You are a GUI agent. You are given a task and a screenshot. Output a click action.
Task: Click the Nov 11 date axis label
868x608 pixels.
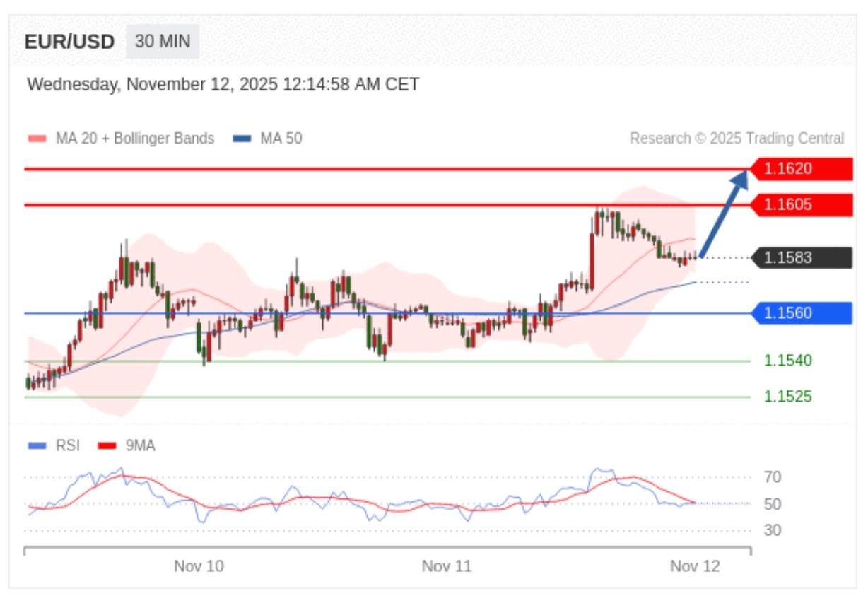[x=446, y=566]
